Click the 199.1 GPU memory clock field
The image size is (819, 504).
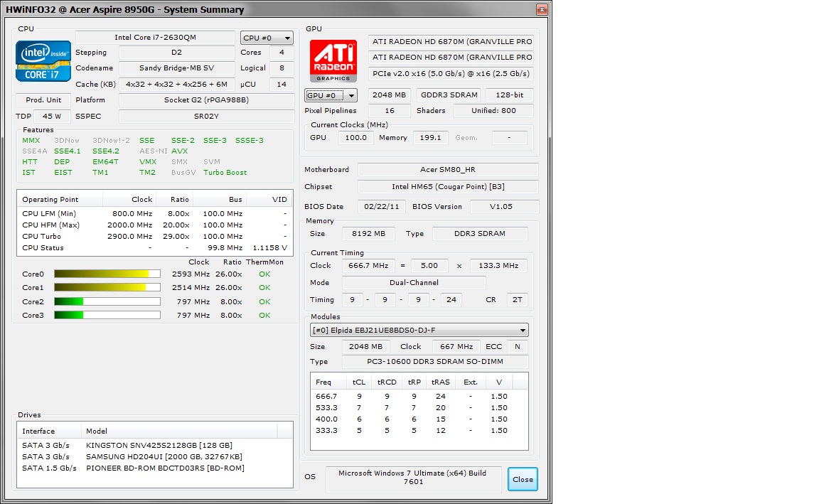430,138
